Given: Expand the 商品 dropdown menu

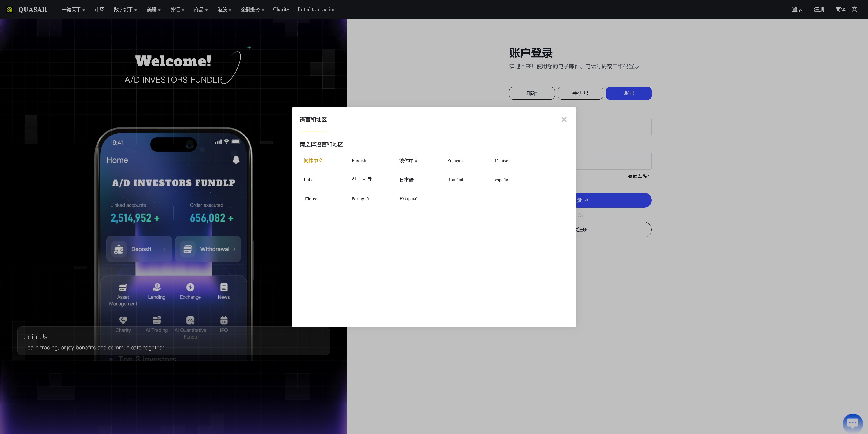Looking at the screenshot, I should (x=201, y=10).
